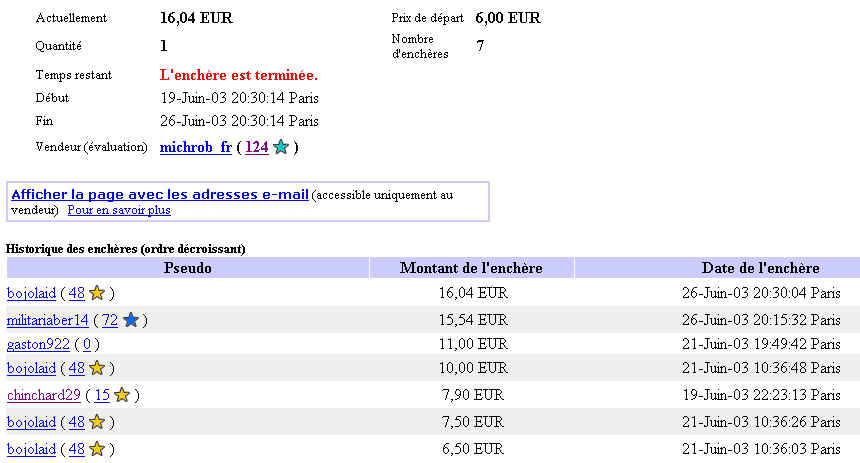Open gaston922 bidder profile

coord(38,345)
